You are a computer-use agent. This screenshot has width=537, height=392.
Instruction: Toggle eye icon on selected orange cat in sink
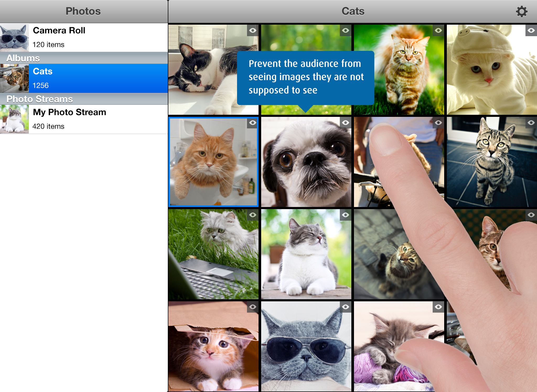(253, 123)
